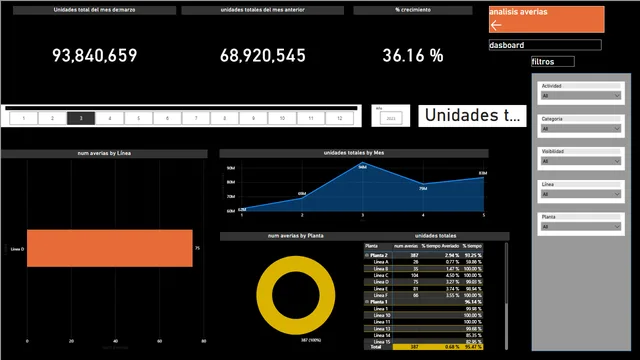Image resolution: width=640 pixels, height=360 pixels.
Task: Click the 387 (100%) donut label
Action: (x=311, y=340)
